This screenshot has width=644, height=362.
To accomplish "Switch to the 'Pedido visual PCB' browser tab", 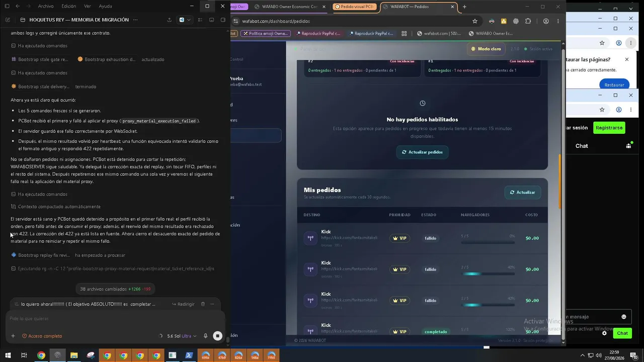I will (355, 7).
